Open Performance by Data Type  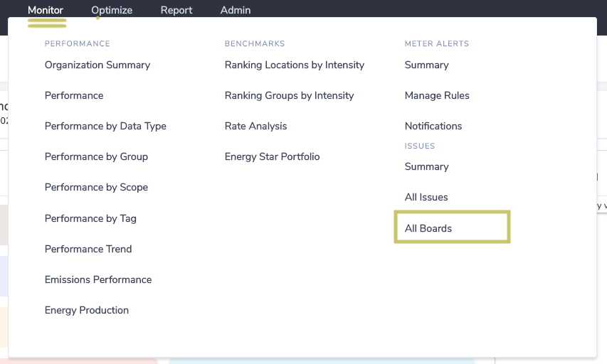click(x=105, y=126)
